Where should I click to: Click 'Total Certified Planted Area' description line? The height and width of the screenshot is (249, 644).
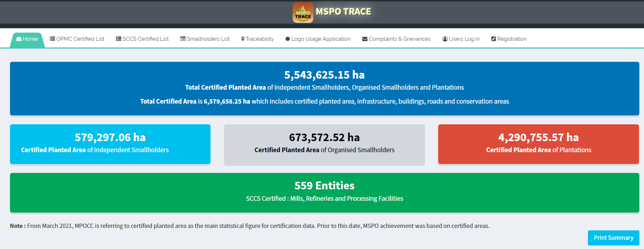tap(324, 88)
